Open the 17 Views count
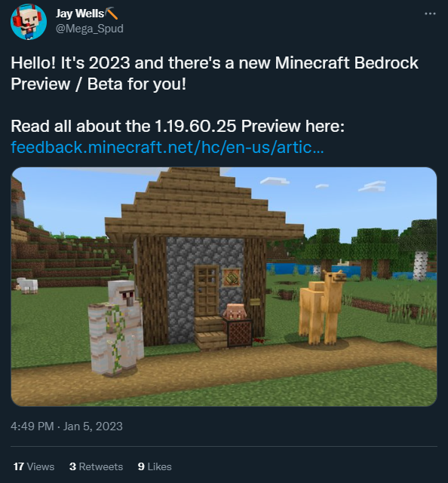Image resolution: width=448 pixels, height=483 pixels. coord(34,466)
